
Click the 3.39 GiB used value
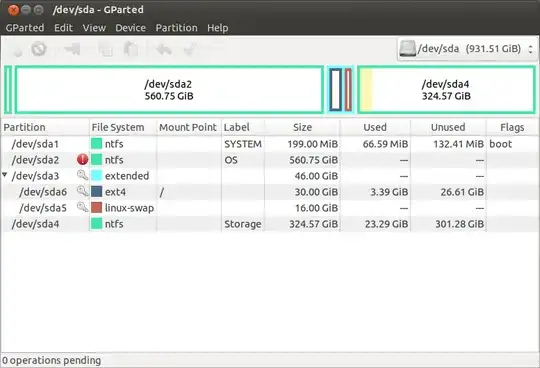pos(389,192)
